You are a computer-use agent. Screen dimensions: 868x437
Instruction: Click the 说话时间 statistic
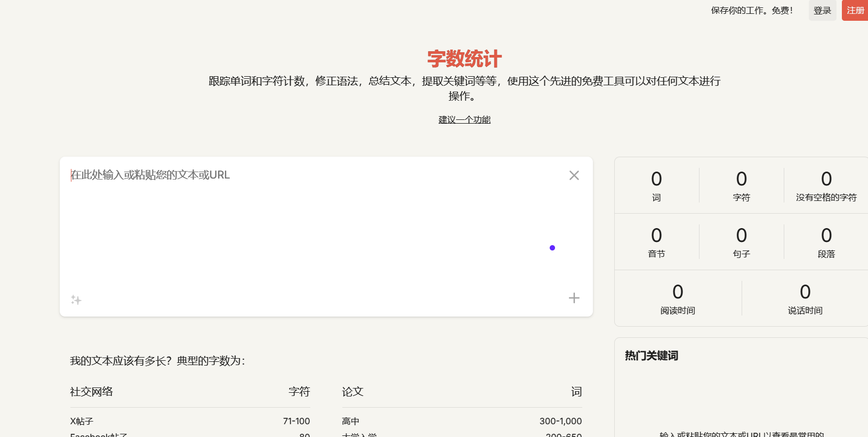tap(805, 298)
